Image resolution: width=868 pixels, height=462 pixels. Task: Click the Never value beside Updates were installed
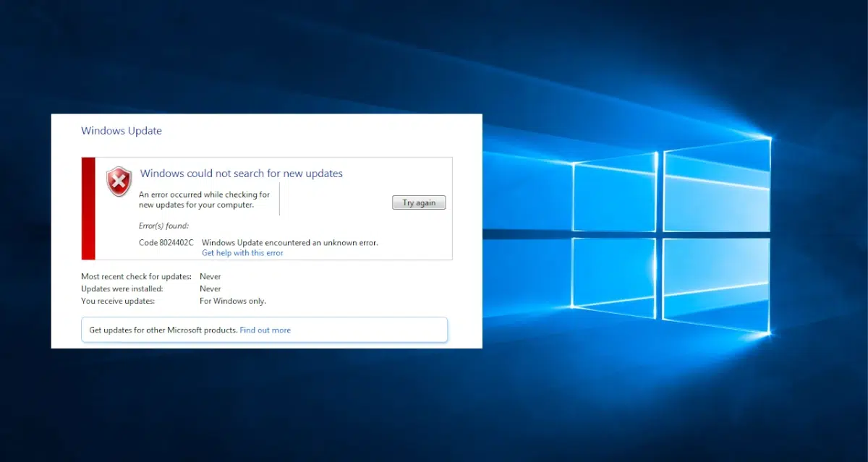pos(210,288)
